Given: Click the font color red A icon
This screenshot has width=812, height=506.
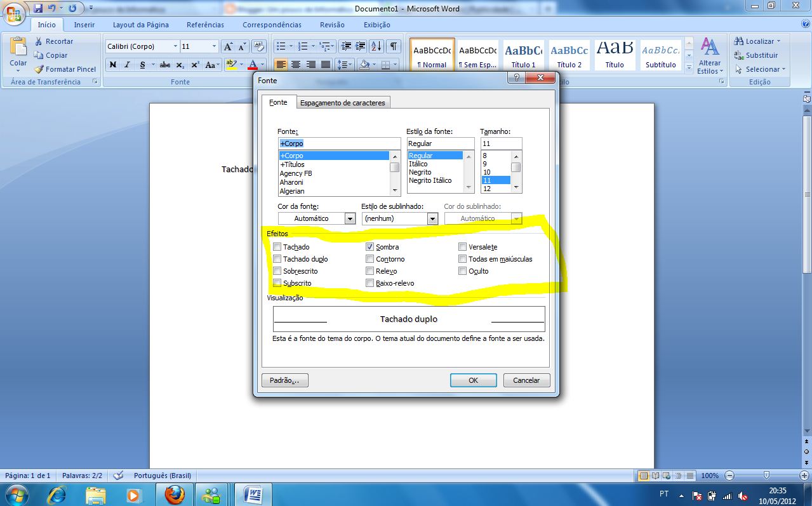Looking at the screenshot, I should click(253, 65).
